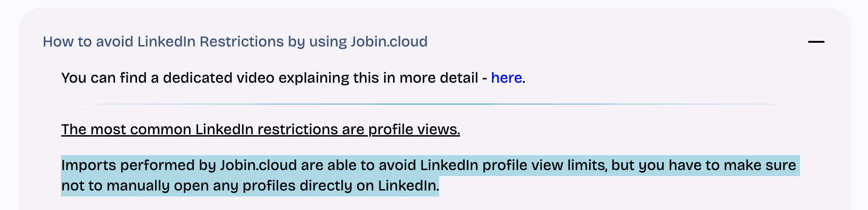Collapse the section with the minus icon
The image size is (868, 210).
(816, 42)
